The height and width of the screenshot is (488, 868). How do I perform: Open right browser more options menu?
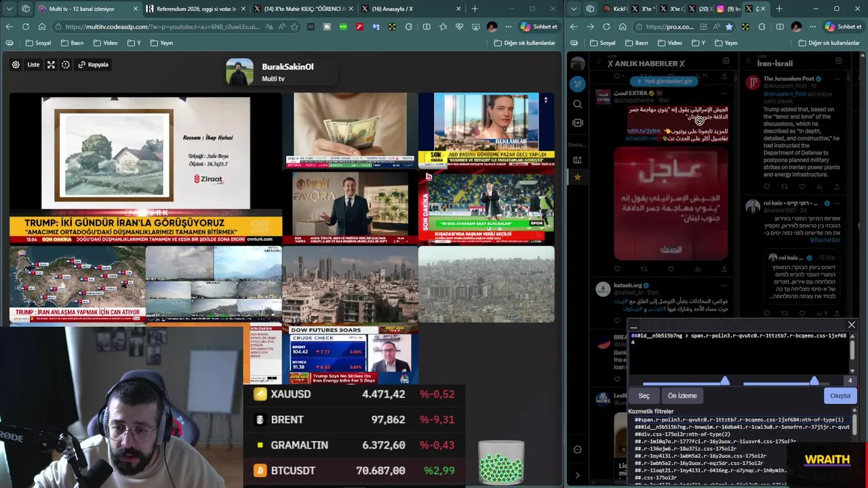click(812, 26)
